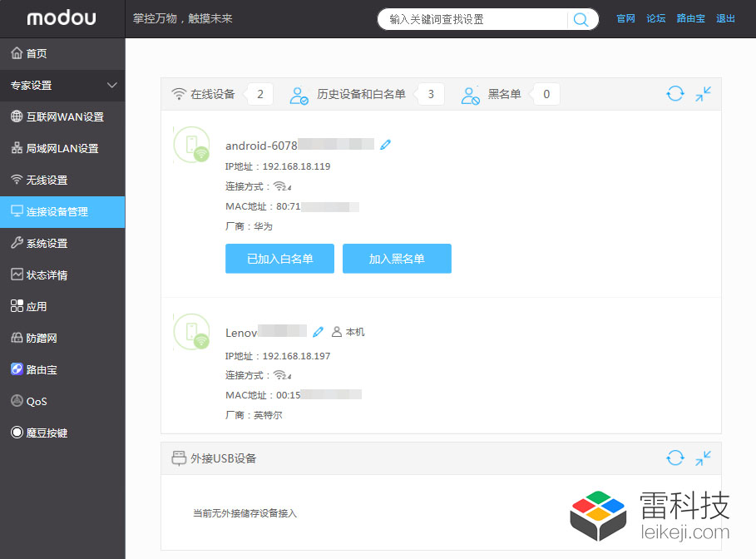Collapse the online devices panel
756x559 pixels.
[x=704, y=94]
